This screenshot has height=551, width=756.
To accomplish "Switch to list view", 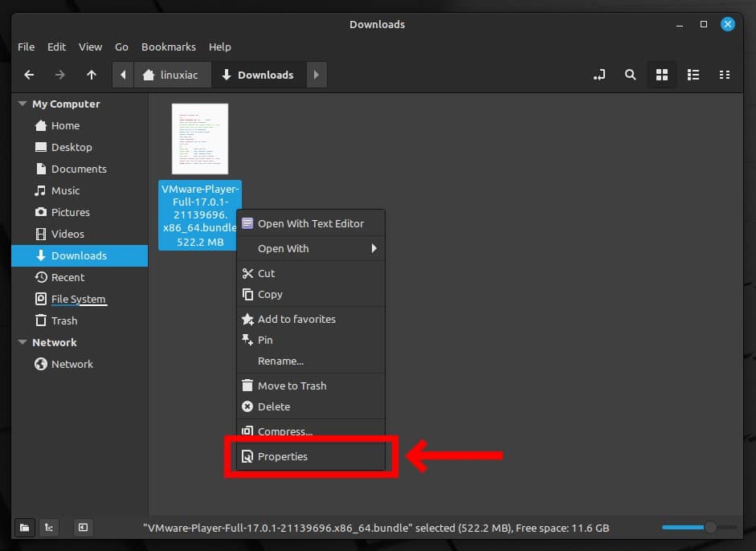I will (693, 75).
